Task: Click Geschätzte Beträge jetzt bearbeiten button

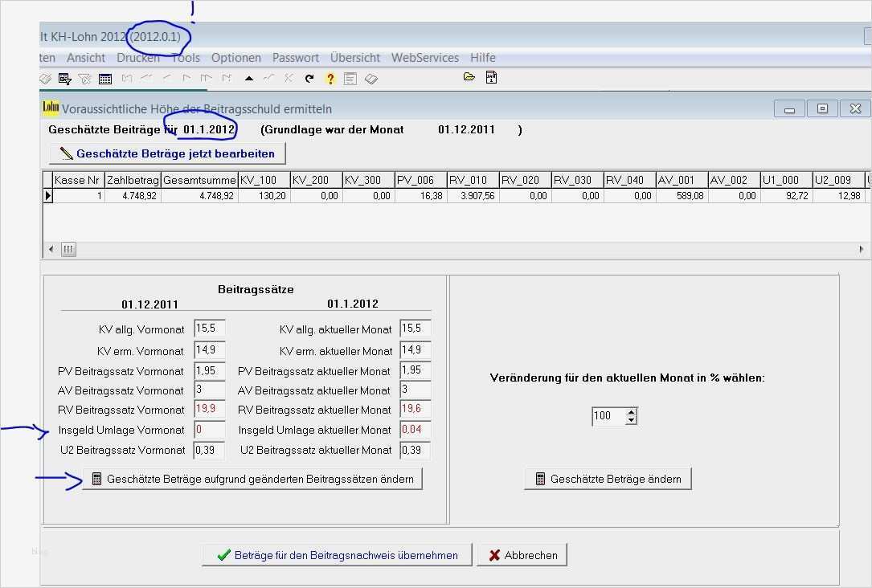Action: 167,153
